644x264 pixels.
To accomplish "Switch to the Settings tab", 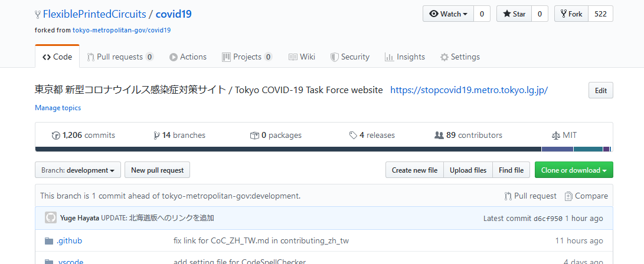I will click(460, 57).
